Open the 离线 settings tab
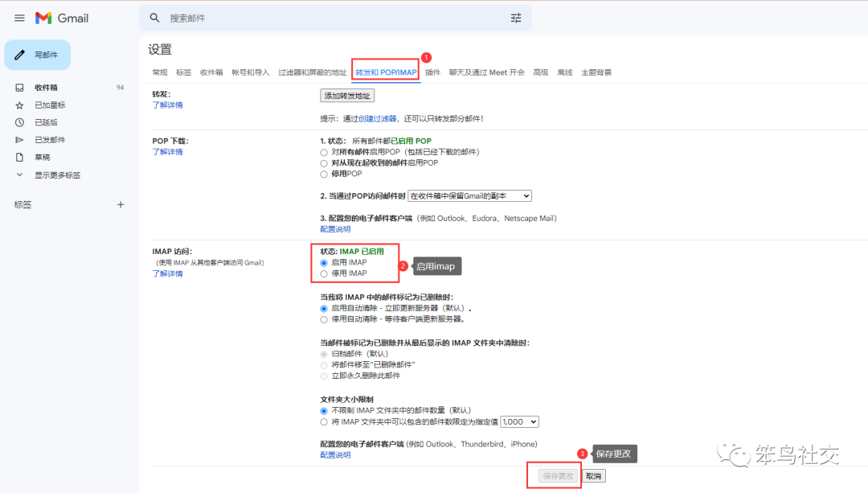The height and width of the screenshot is (493, 868). (x=565, y=72)
